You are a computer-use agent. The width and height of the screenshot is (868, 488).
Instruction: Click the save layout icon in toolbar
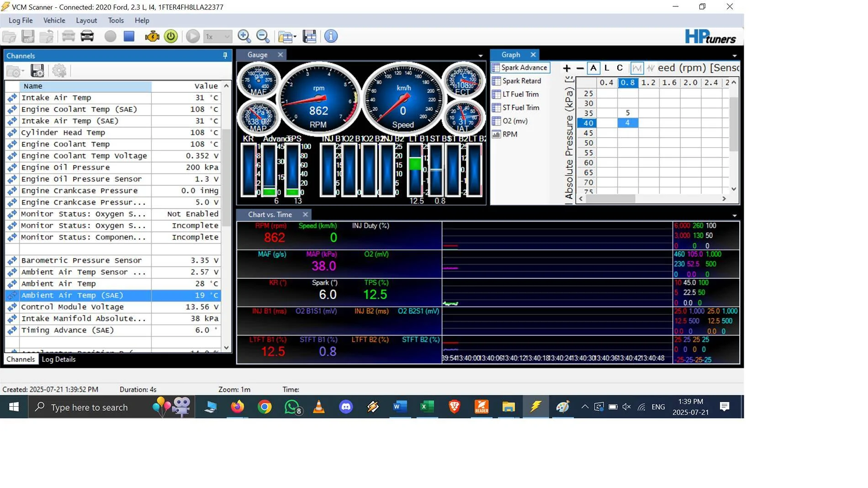(309, 37)
